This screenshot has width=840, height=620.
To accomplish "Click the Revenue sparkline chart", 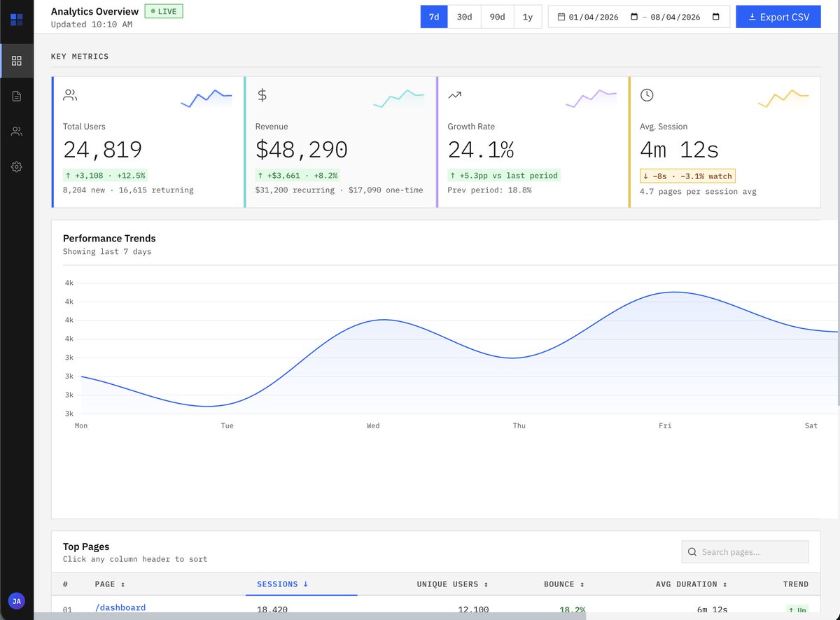I will point(399,99).
